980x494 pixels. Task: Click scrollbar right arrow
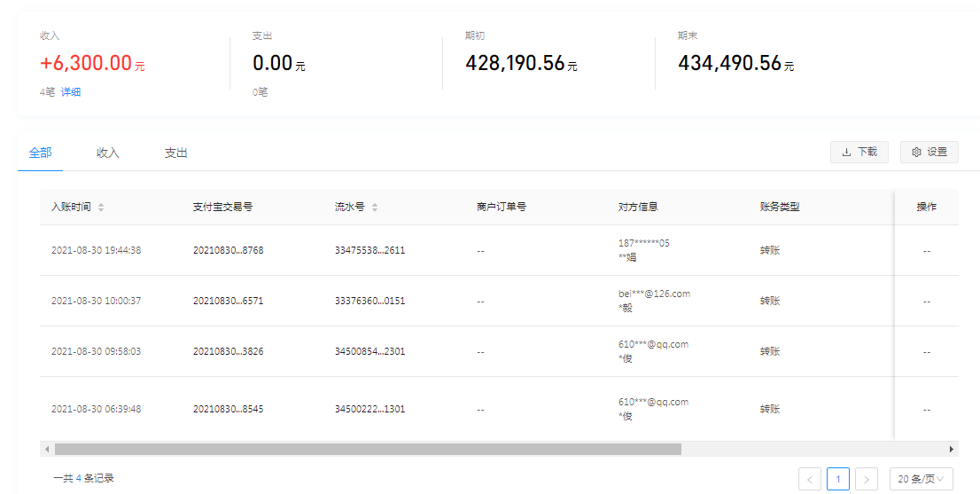pos(952,450)
